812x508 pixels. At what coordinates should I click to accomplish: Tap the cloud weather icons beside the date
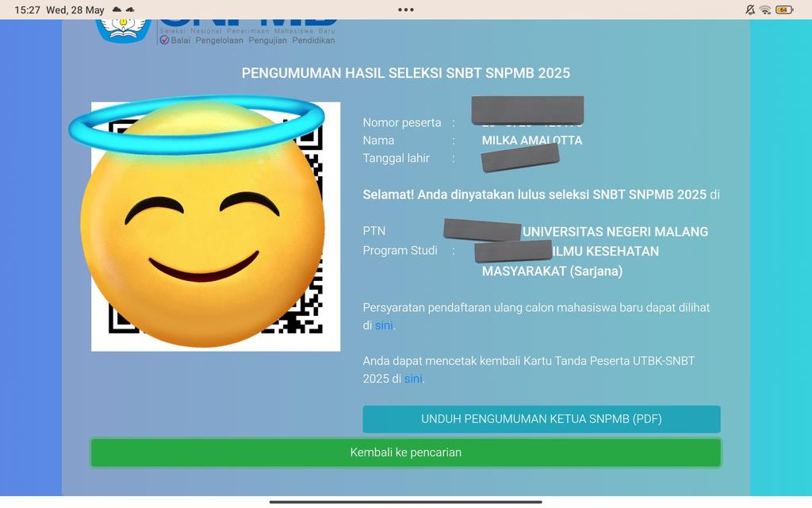pos(123,10)
